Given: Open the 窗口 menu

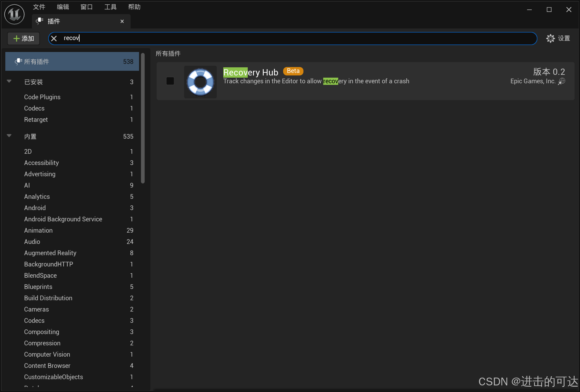Looking at the screenshot, I should click(x=87, y=7).
